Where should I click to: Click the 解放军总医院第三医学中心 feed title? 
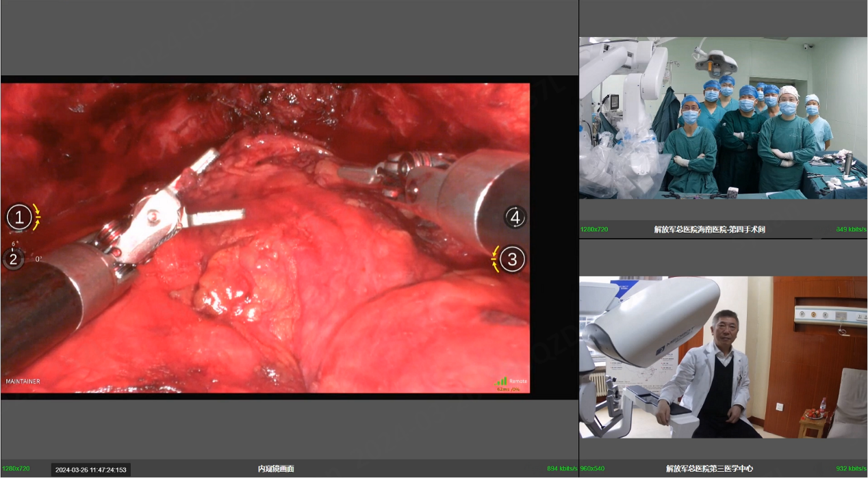click(x=709, y=468)
